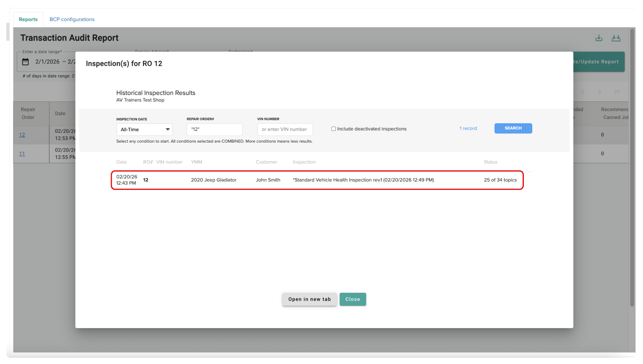Click the Customer column header
Screen dimensions: 643x364
click(266, 162)
